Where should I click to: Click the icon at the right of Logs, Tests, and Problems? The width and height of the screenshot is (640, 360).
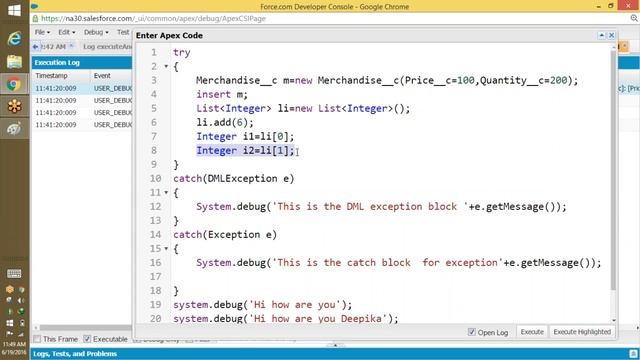point(633,353)
